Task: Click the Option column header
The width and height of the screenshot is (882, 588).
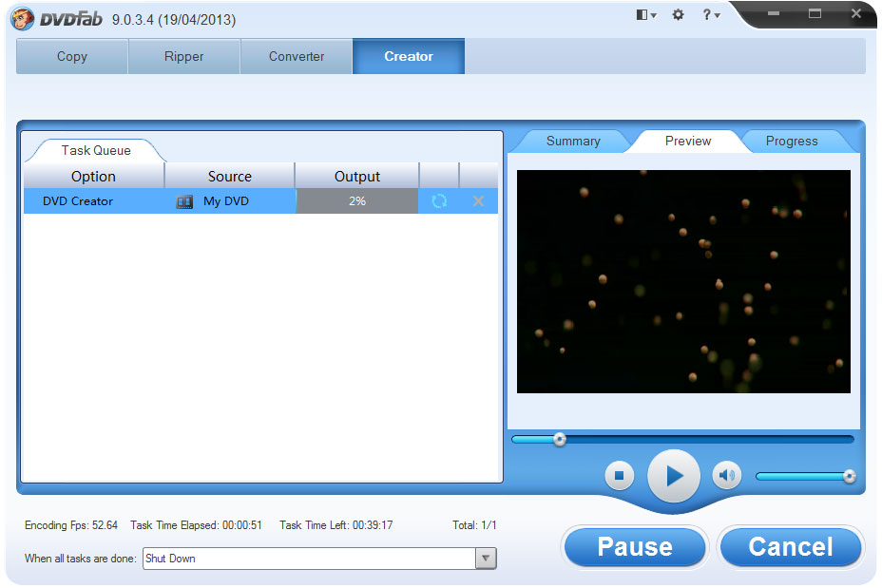Action: [x=93, y=177]
